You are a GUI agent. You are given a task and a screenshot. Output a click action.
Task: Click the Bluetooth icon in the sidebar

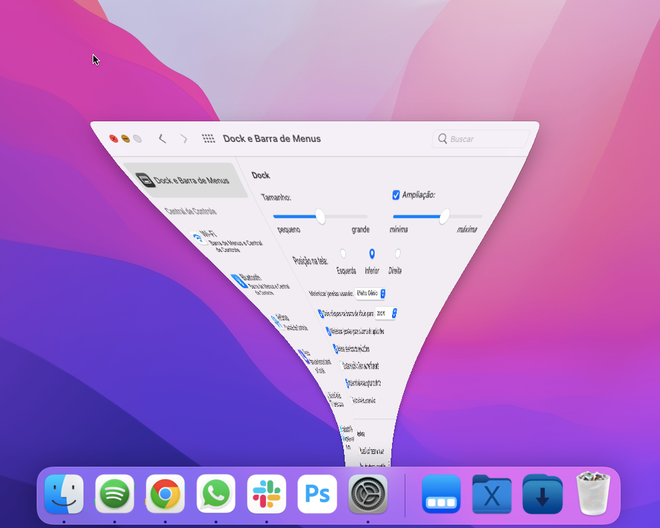[x=241, y=281]
